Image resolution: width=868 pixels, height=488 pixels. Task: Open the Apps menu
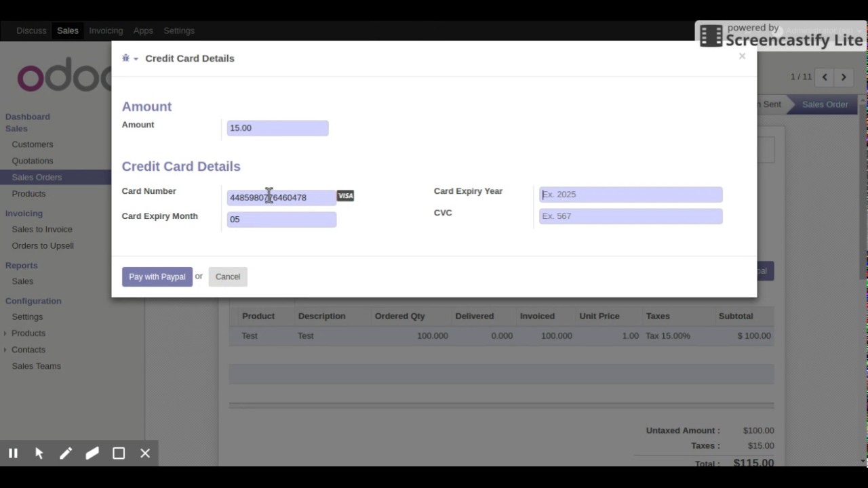point(143,30)
